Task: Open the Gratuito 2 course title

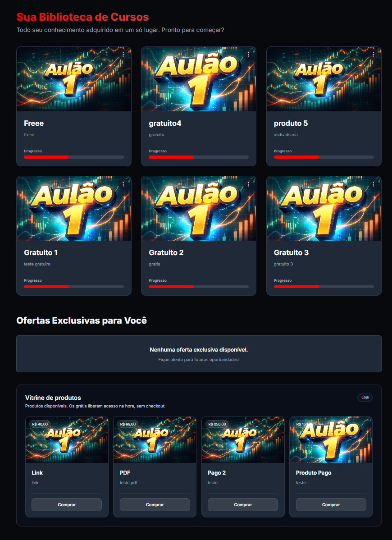Action: pos(166,252)
